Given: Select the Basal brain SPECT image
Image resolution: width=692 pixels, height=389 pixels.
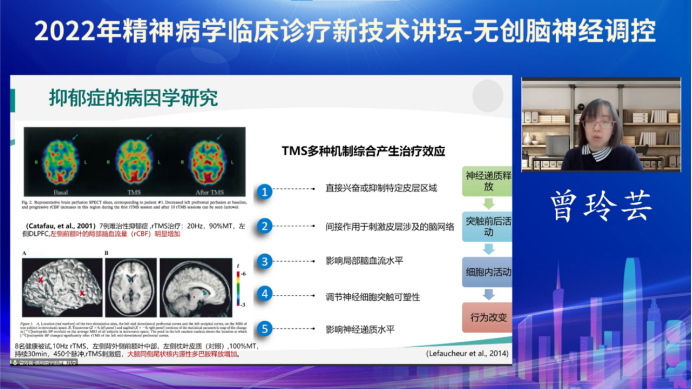Looking at the screenshot, I should click(x=60, y=162).
